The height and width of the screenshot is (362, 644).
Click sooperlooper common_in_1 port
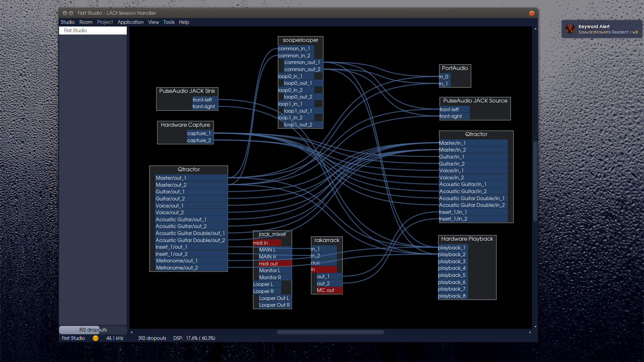(x=296, y=49)
